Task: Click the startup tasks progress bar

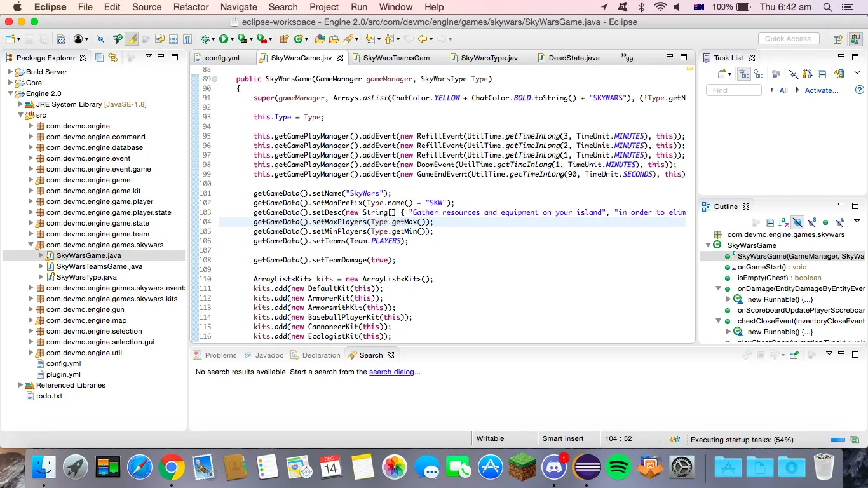Action: [x=837, y=440]
